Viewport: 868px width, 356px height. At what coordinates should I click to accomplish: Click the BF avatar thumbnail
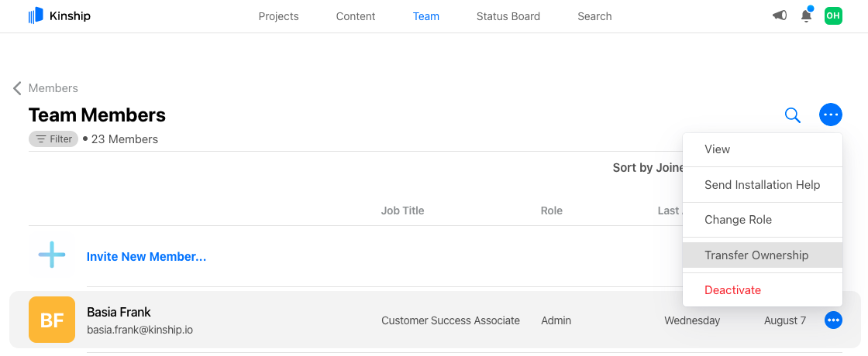52,320
